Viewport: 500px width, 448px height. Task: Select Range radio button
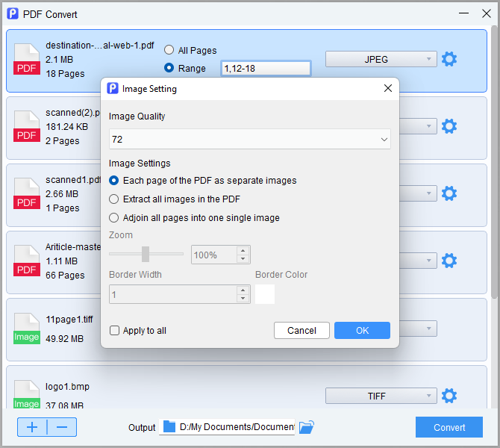[x=169, y=68]
